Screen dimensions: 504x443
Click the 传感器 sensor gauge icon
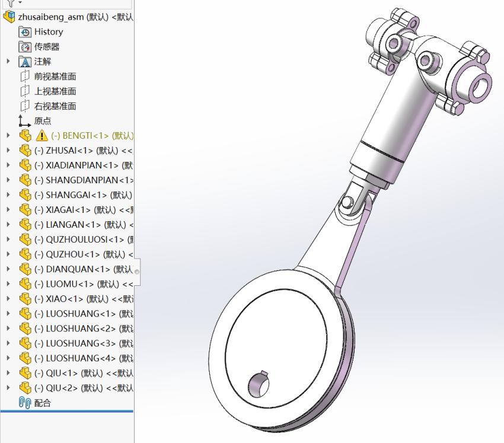pos(25,47)
